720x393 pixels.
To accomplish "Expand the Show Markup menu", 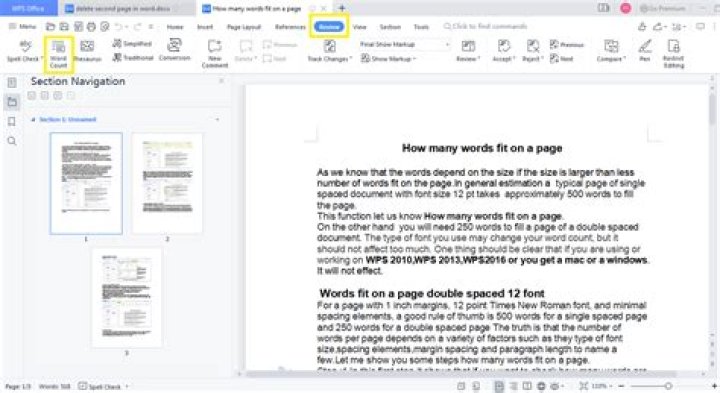I will coord(388,58).
